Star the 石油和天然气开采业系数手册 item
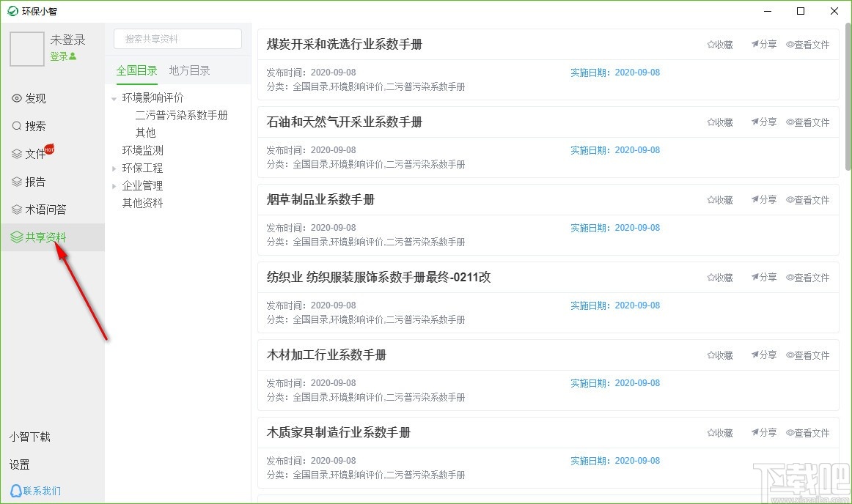The height and width of the screenshot is (504, 852). click(x=719, y=122)
